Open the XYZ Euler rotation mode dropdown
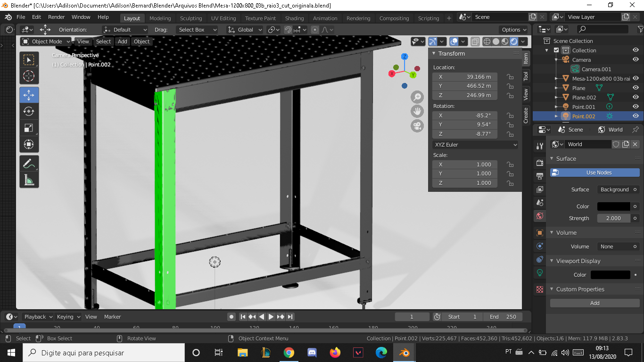Screen dimensions: 644x362 tap(475, 145)
